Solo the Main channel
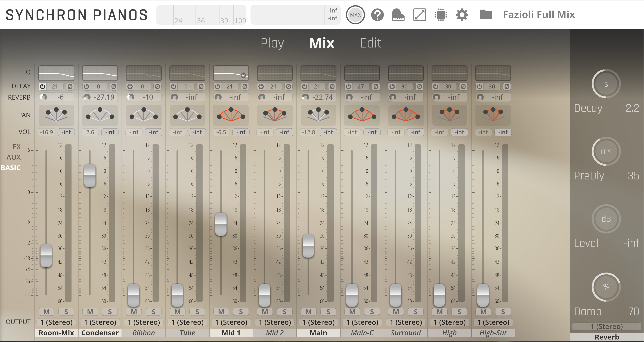 point(328,312)
